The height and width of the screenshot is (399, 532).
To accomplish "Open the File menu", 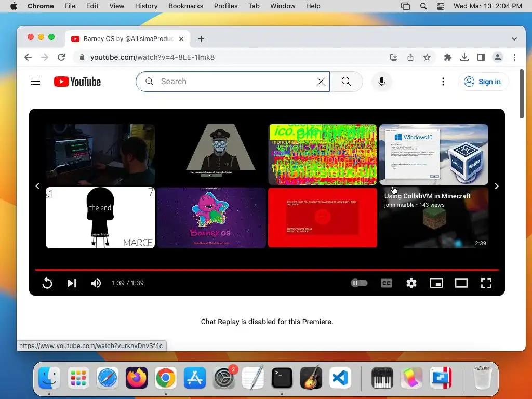I will click(70, 6).
